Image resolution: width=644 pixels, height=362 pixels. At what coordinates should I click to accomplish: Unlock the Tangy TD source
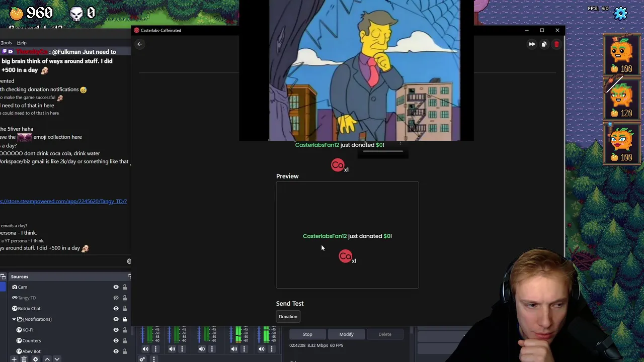(125, 298)
